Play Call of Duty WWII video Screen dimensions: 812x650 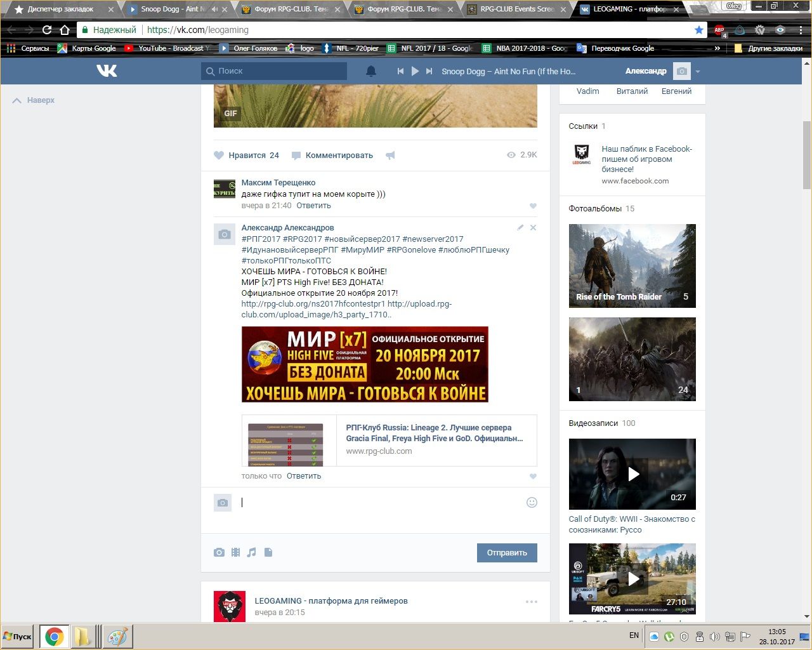pyautogui.click(x=632, y=474)
